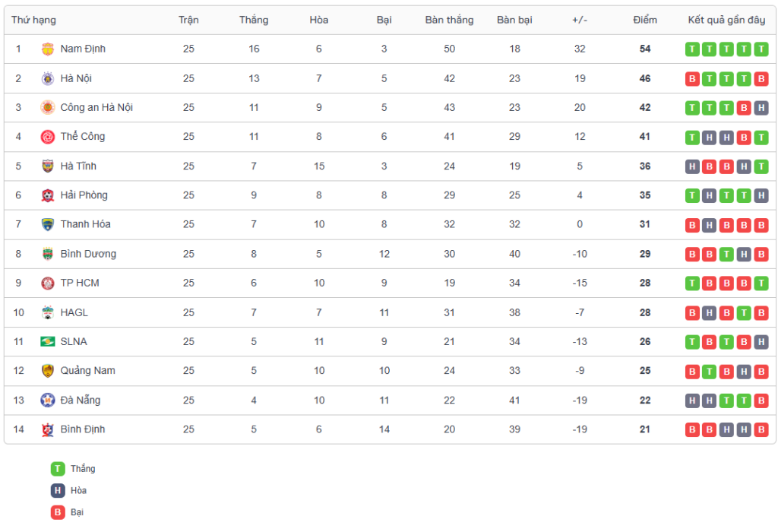The image size is (778, 532).
Task: Click Nam Định's most recent green T result
Action: (761, 49)
